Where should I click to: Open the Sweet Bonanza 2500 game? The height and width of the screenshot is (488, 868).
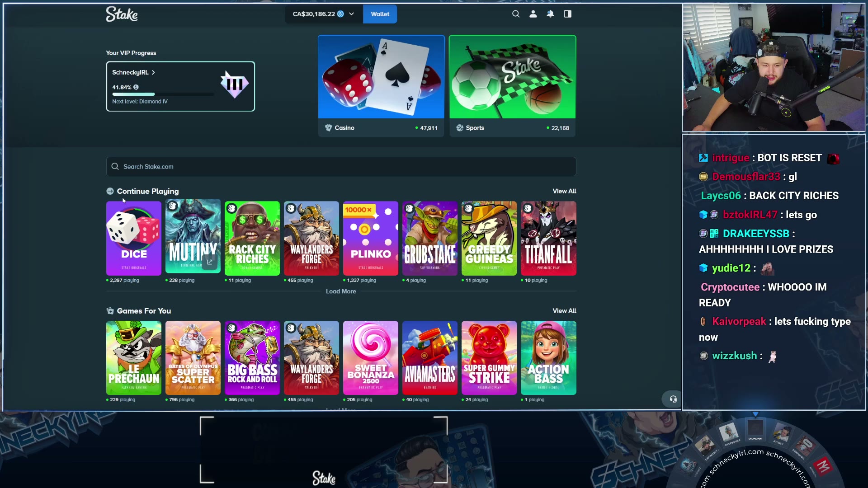(371, 358)
